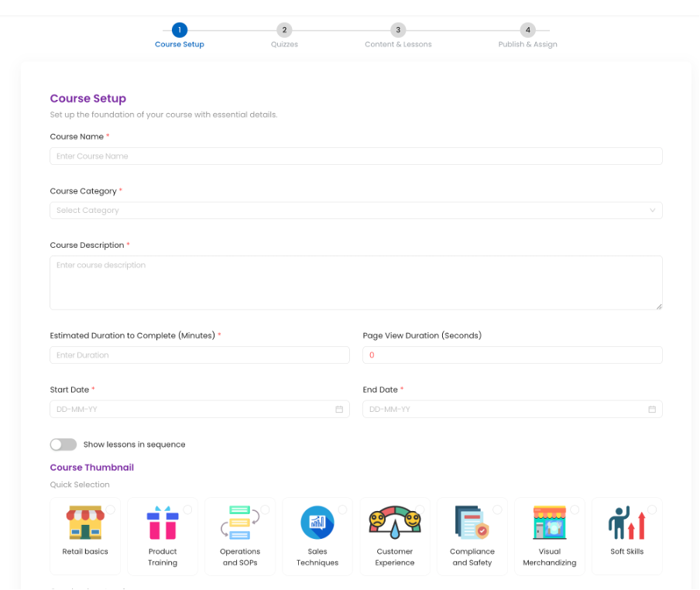Go to step 2 Quizzes
This screenshot has width=700, height=590.
(x=284, y=36)
